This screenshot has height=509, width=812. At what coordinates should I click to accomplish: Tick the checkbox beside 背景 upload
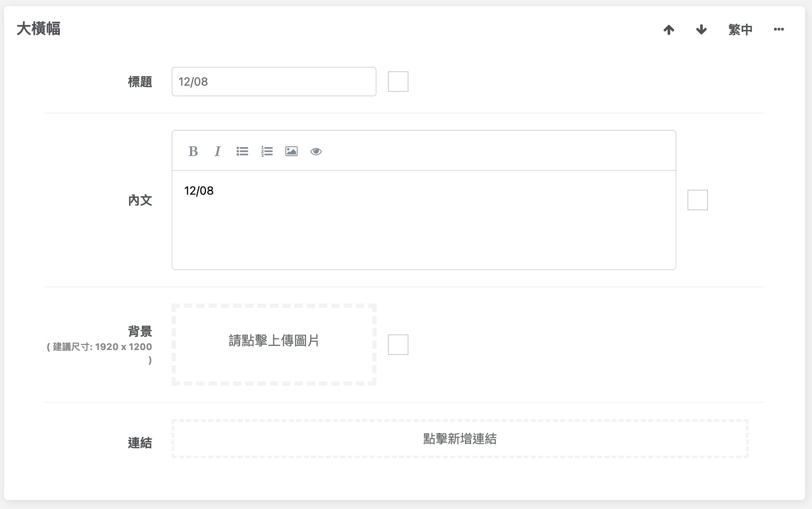tap(398, 345)
